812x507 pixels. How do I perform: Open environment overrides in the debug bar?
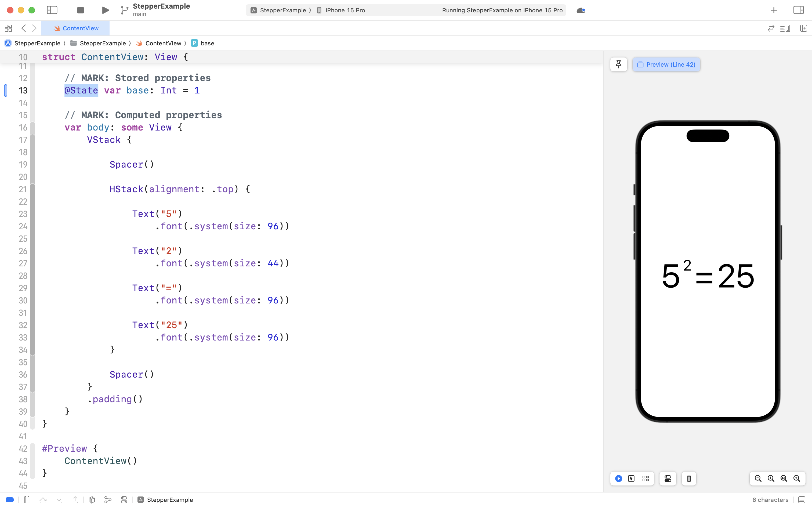124,500
